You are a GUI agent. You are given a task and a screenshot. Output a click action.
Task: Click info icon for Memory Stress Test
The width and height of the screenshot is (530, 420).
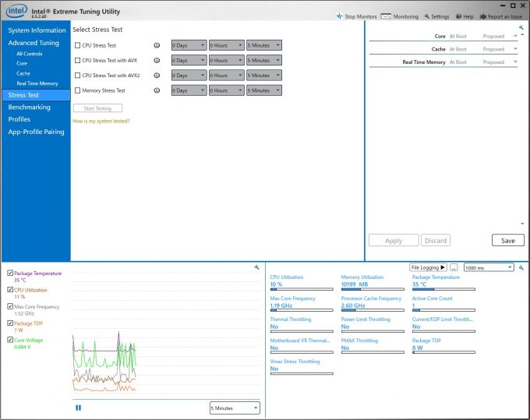tap(157, 90)
